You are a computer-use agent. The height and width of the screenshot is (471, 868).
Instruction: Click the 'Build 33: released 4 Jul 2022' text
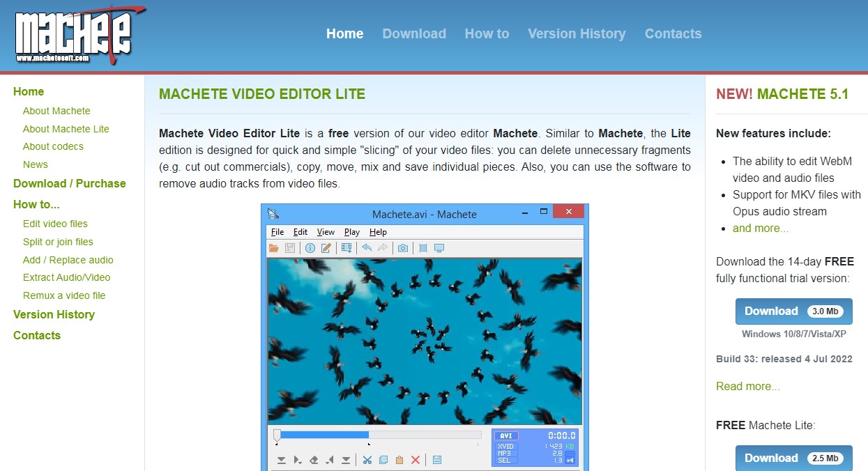click(x=784, y=359)
